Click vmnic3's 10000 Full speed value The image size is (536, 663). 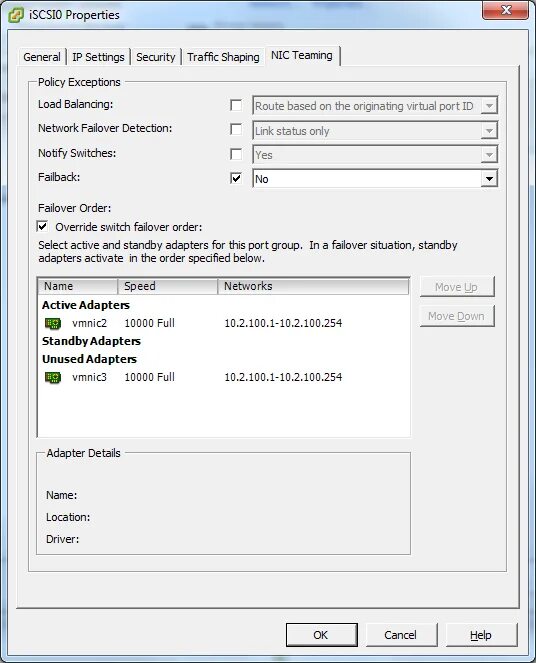tap(150, 377)
